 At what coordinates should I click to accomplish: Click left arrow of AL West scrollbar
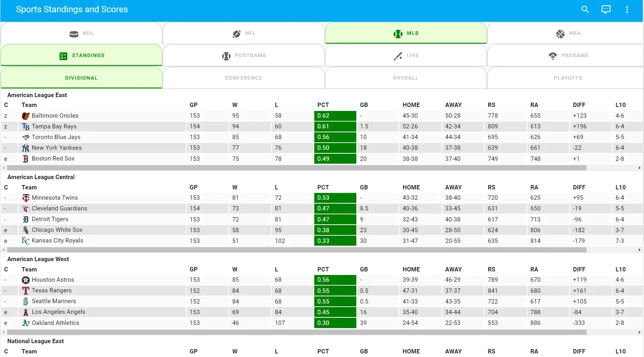coord(4,332)
